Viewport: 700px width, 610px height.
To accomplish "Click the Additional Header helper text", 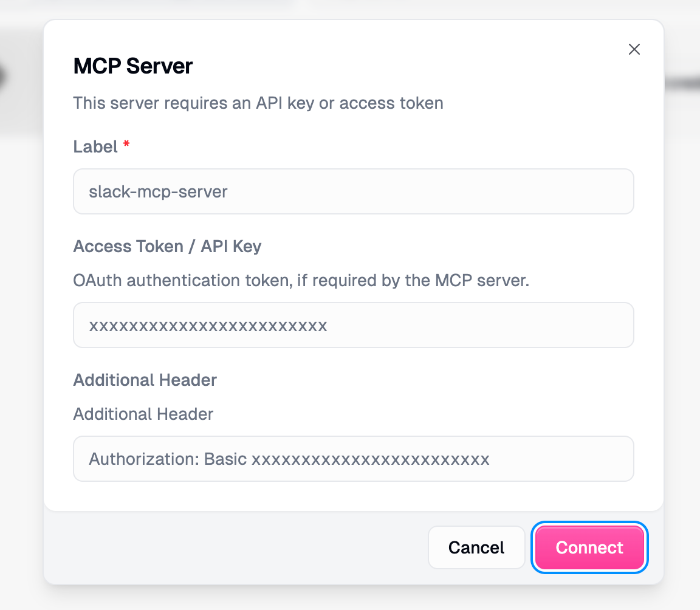I will pyautogui.click(x=143, y=414).
